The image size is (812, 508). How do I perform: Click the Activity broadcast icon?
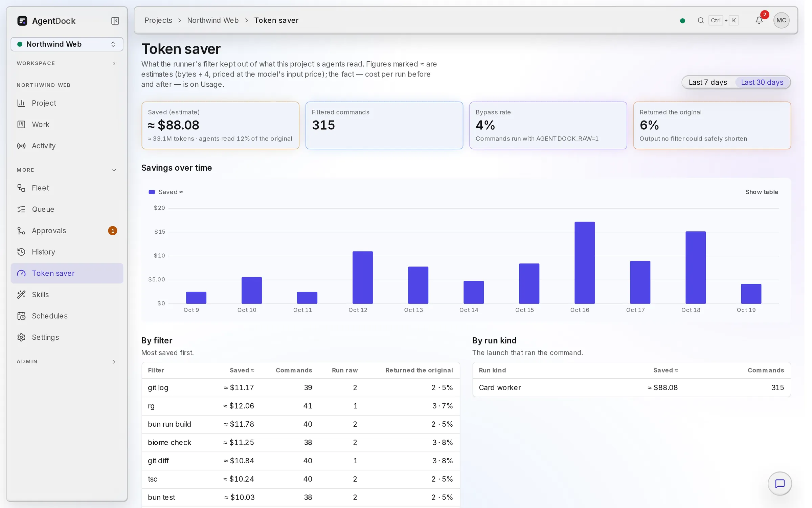tap(21, 146)
